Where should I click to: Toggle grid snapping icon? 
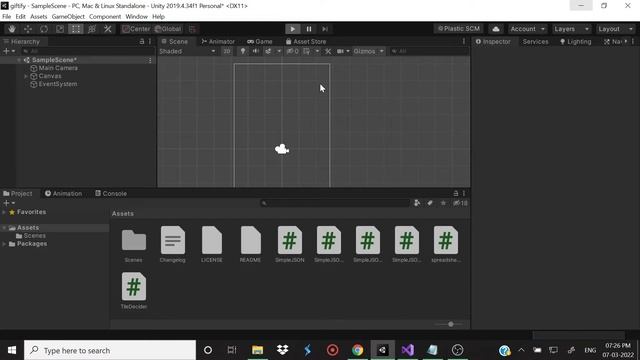click(192, 29)
